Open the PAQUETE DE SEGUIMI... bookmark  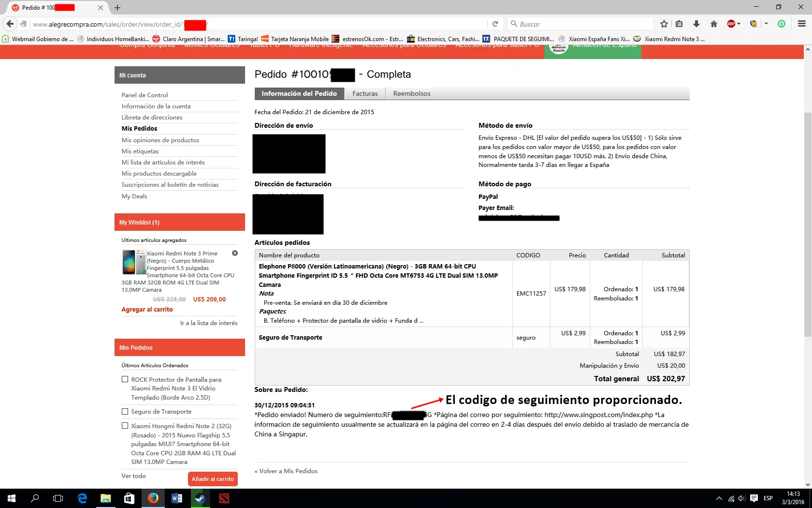[518, 39]
